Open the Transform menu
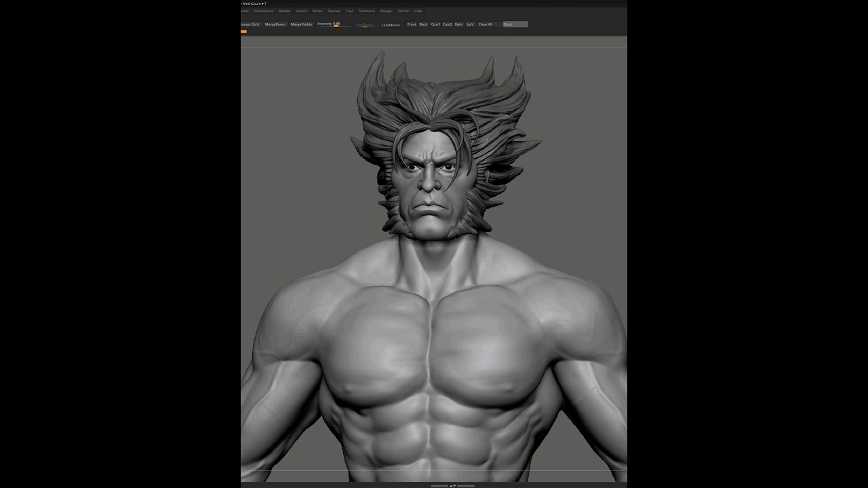This screenshot has width=868, height=488. coord(366,11)
